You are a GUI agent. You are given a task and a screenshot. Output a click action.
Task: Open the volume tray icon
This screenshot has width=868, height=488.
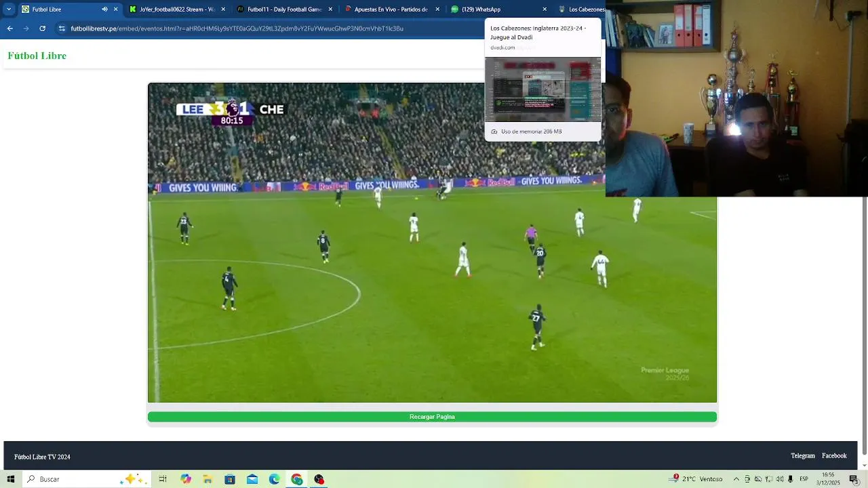pos(780,479)
